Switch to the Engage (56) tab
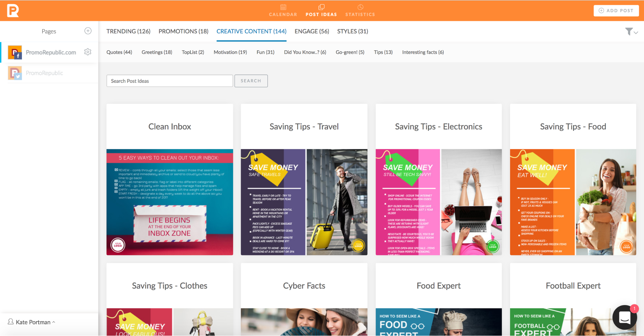 [x=312, y=31]
